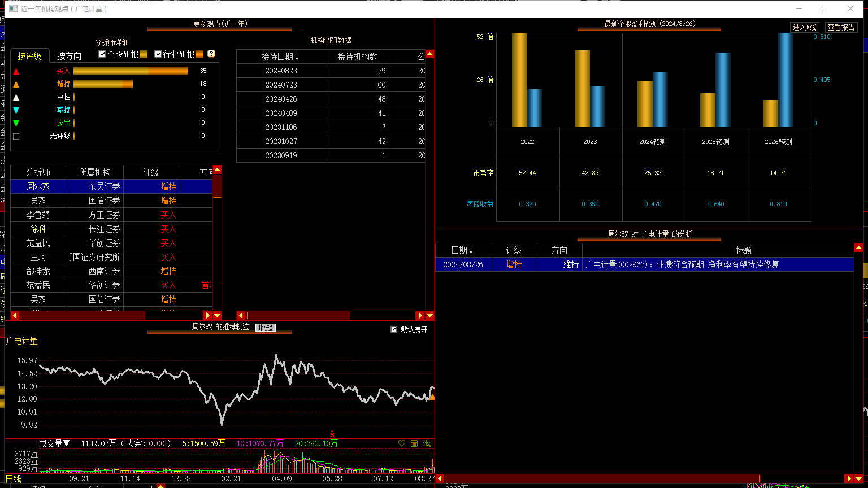The image size is (868, 488).
Task: Open the 成交量 indicator dropdown
Action: point(54,443)
